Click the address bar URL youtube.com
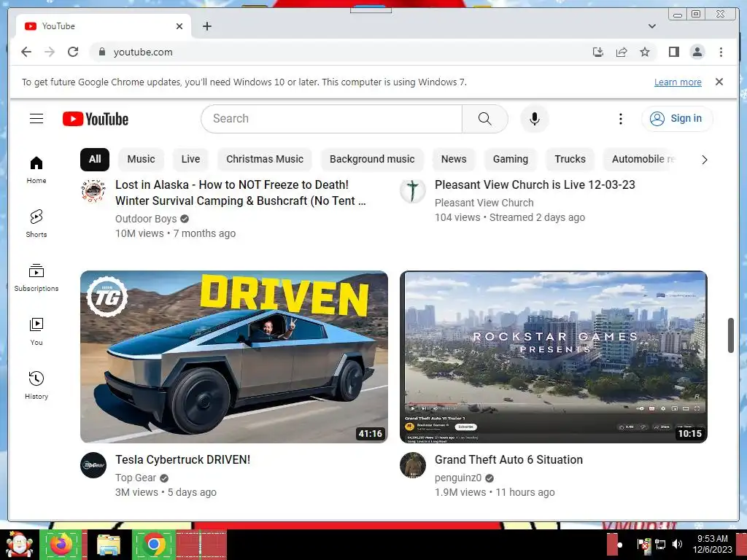The width and height of the screenshot is (747, 560). (143, 52)
